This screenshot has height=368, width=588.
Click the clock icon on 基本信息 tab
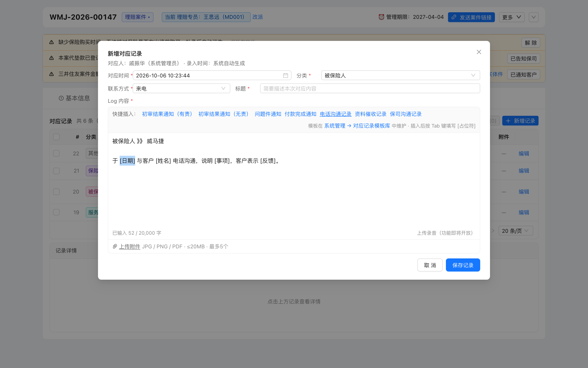click(61, 98)
